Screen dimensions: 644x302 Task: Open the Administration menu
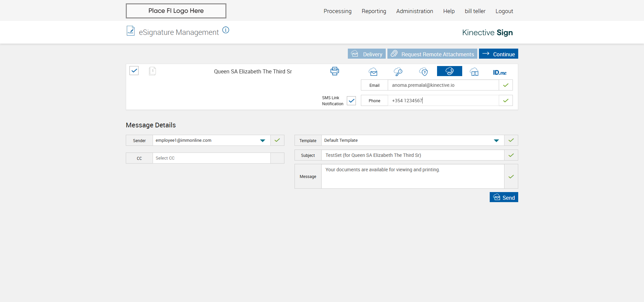415,11
